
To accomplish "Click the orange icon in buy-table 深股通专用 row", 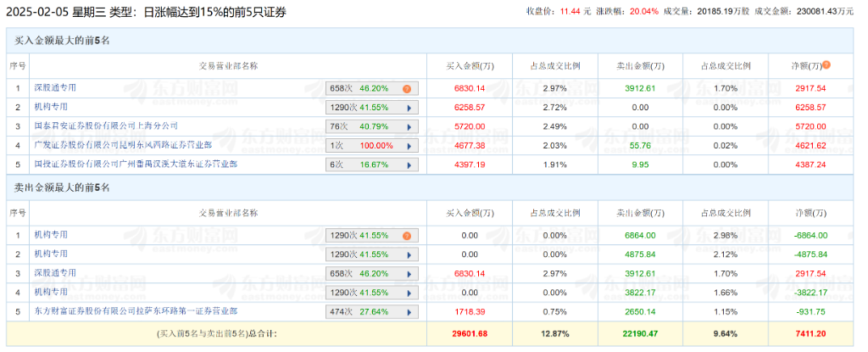I will coord(407,89).
